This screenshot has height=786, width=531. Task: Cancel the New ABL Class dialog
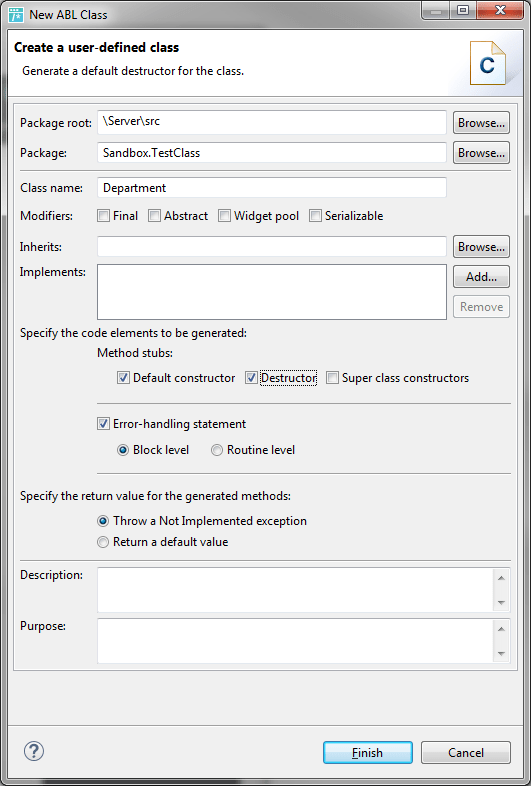466,753
